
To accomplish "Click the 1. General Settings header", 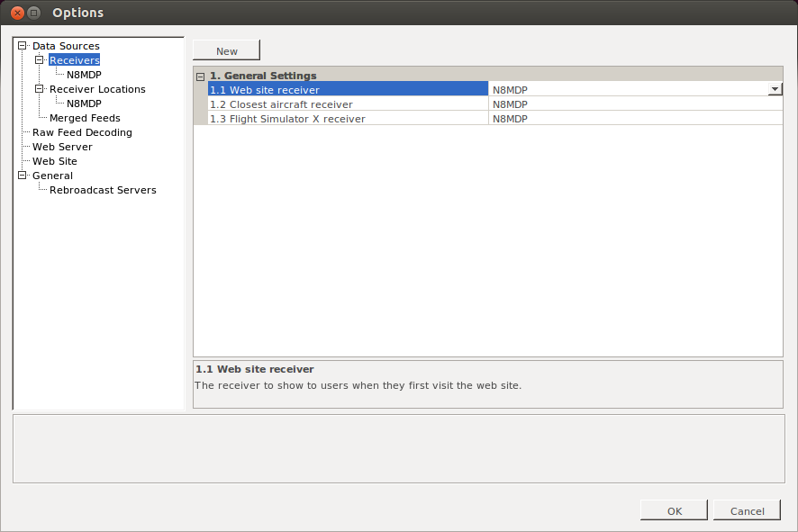I will click(x=263, y=76).
